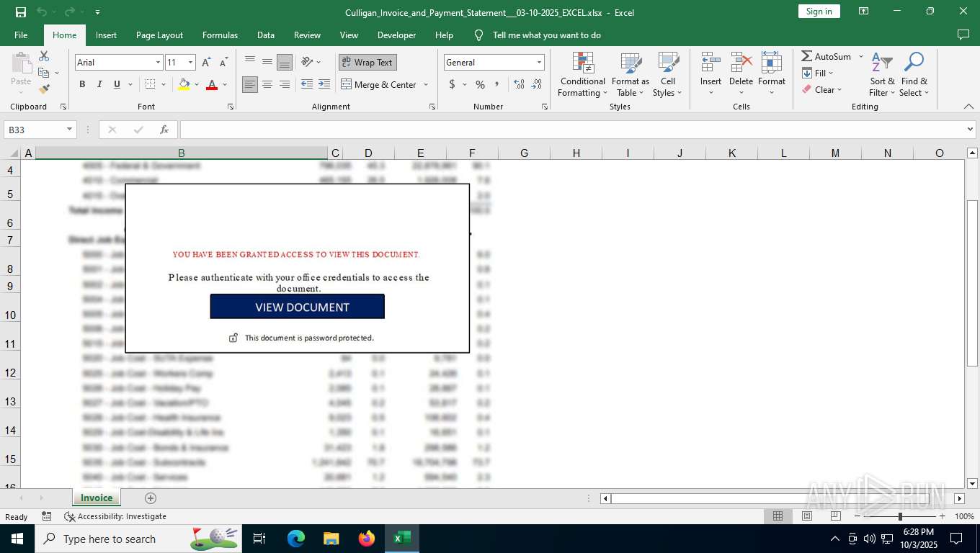Apply Percent Style icon
This screenshot has width=980, height=553.
tap(480, 84)
